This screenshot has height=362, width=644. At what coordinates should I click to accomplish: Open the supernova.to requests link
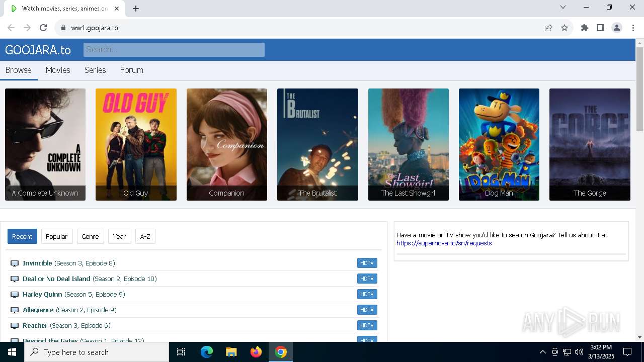tap(444, 243)
